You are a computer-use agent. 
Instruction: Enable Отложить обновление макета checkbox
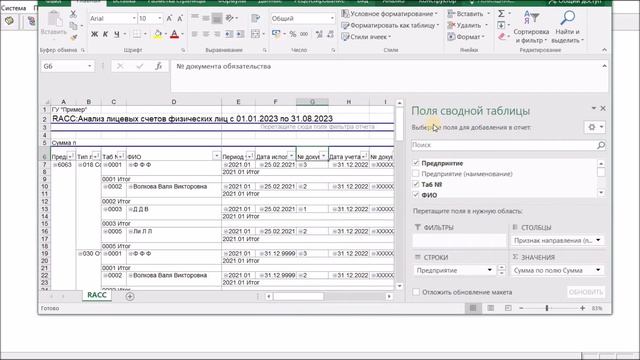click(416, 292)
